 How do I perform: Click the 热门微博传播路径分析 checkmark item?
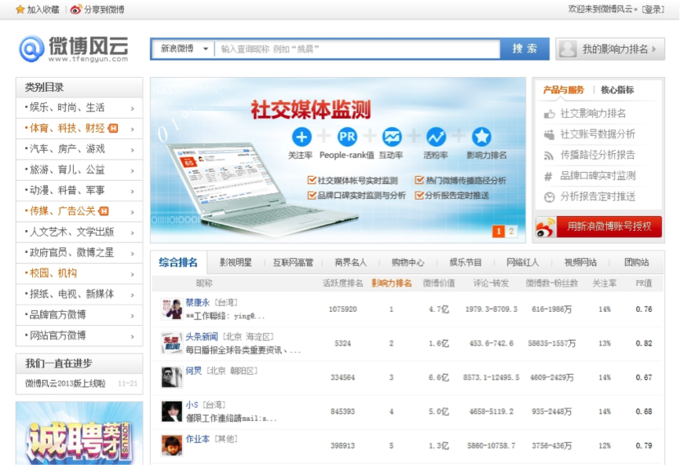click(460, 180)
